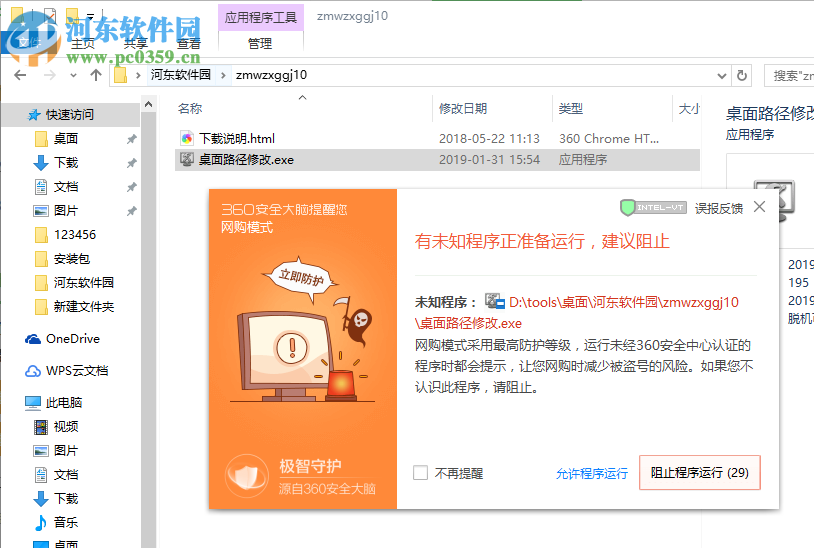The height and width of the screenshot is (548, 814).
Task: Click the 下载说明.html file icon
Action: pos(187,139)
